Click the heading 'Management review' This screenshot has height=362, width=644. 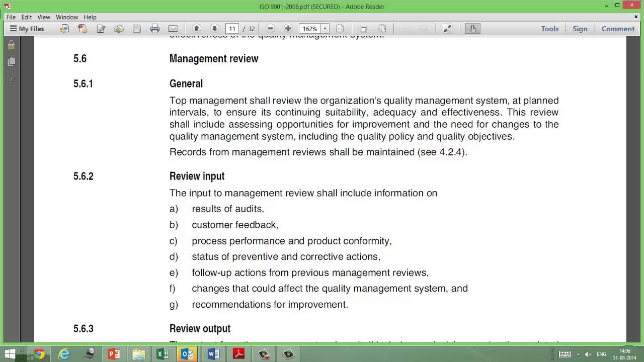pyautogui.click(x=214, y=59)
